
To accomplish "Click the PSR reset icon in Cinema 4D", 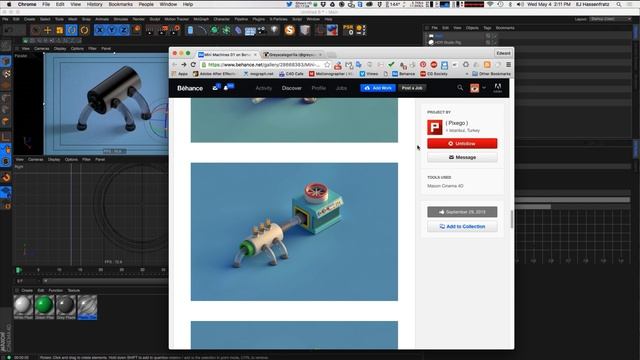I will click(348, 30).
